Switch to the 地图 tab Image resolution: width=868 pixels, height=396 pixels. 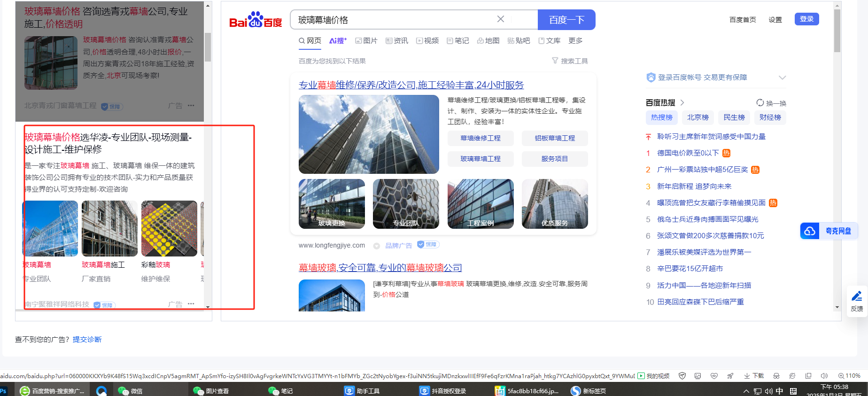click(488, 41)
